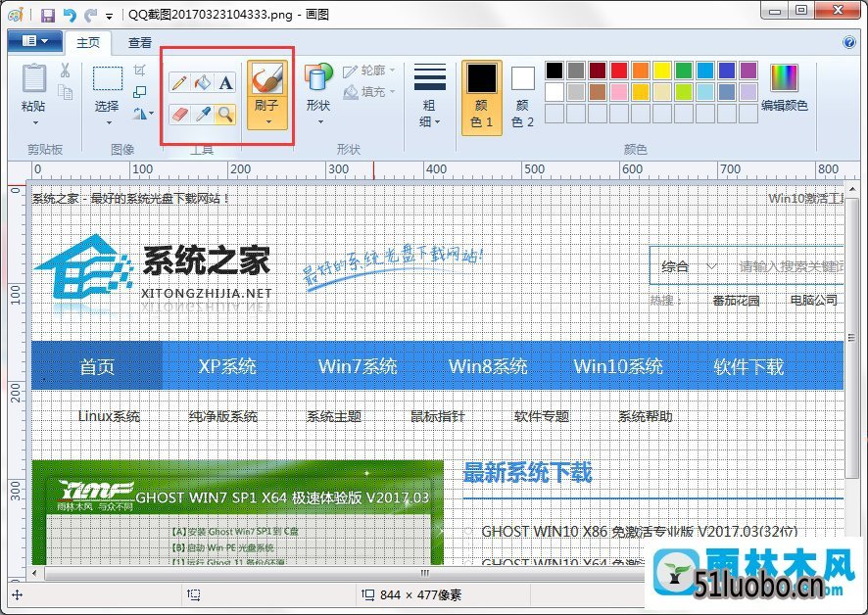Click Edit colors (编辑颜色) button
This screenshot has width=868, height=615.
(784, 87)
